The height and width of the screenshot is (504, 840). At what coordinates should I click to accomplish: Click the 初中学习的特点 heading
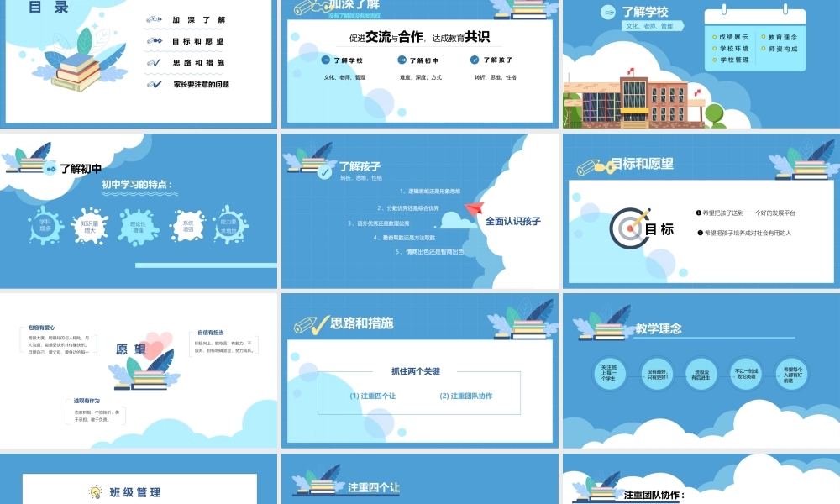[x=137, y=184]
